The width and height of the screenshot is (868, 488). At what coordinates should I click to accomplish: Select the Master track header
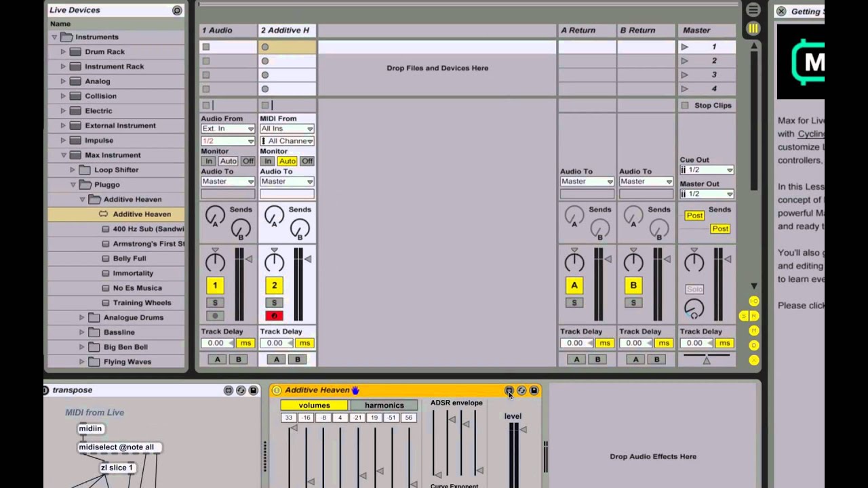coord(707,30)
